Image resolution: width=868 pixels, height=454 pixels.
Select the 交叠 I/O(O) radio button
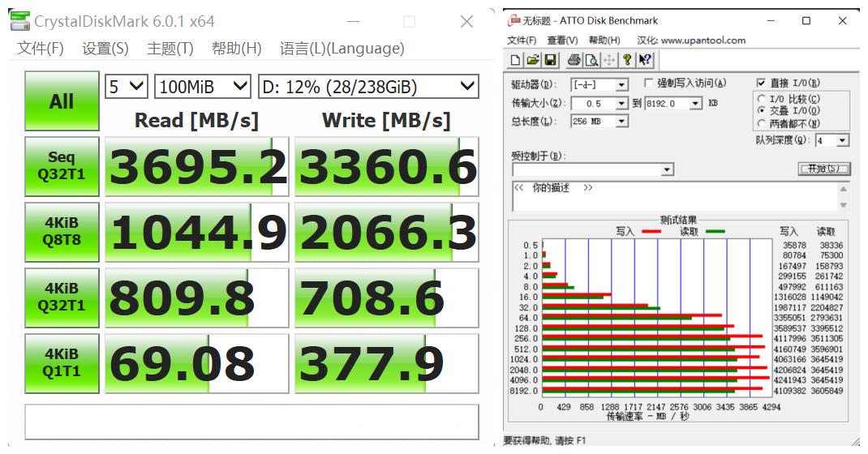click(x=762, y=110)
